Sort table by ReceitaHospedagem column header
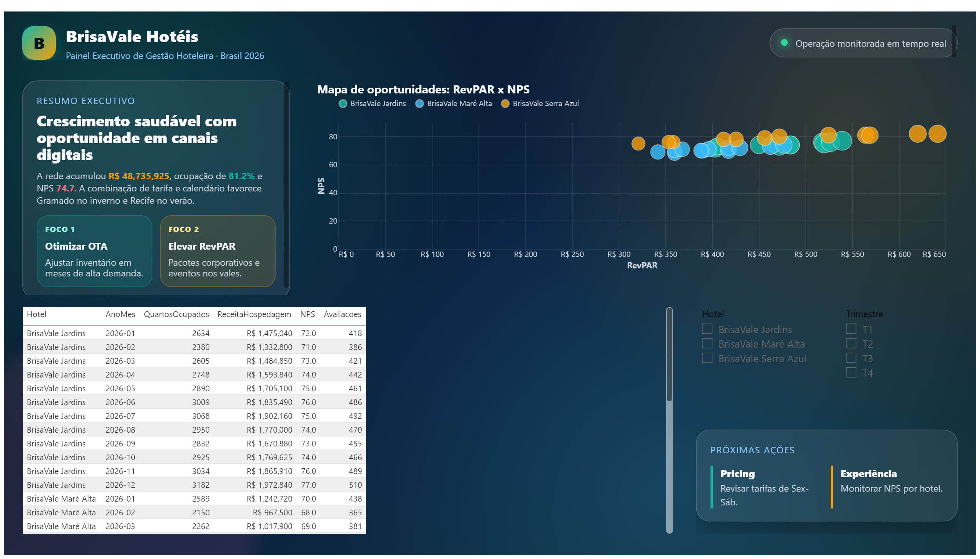Viewport: 980px width, 559px height. (x=254, y=314)
